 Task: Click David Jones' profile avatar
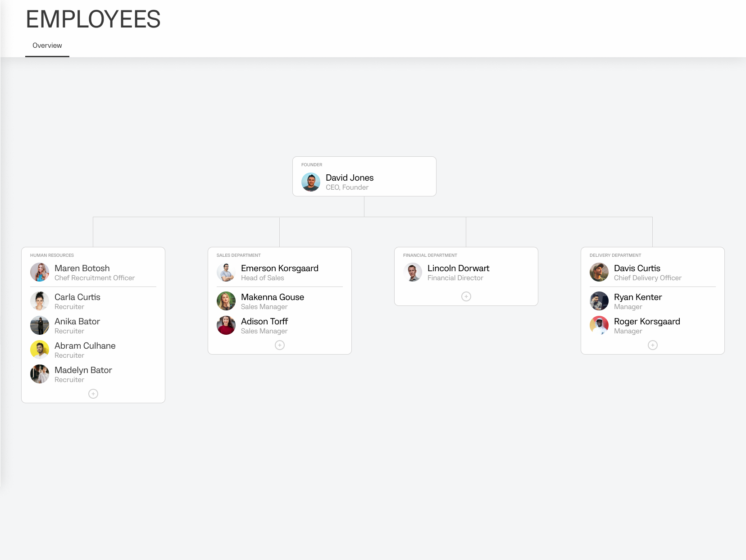pos(311,182)
